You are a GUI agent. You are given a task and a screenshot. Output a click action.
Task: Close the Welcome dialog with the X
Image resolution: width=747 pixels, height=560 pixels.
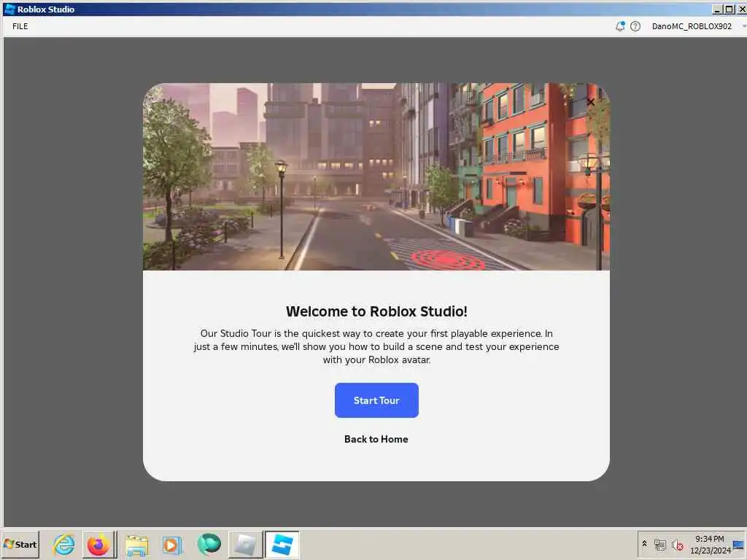(x=591, y=102)
